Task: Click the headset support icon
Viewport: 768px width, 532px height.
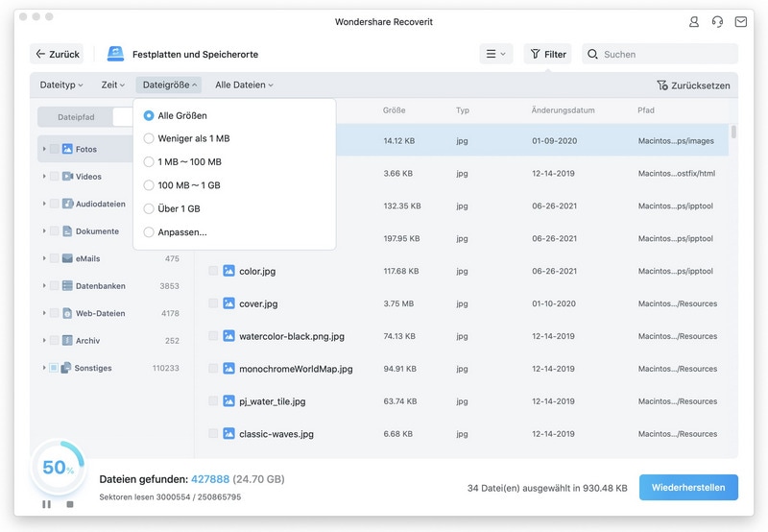Action: click(x=717, y=21)
